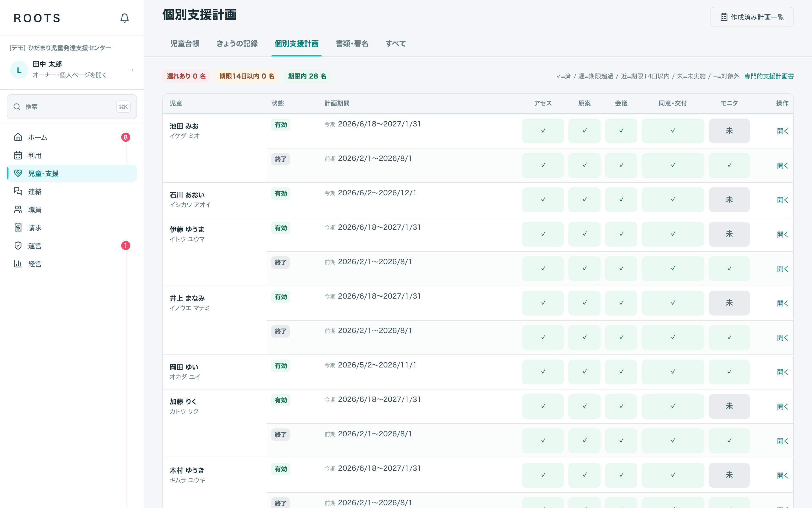The height and width of the screenshot is (508, 812).
Task: Click the 加藤 りく child name
Action: coord(183,402)
